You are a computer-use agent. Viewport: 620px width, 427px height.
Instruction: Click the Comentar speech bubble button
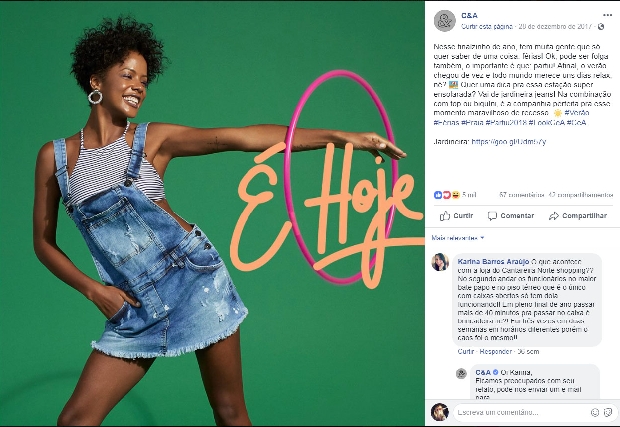tap(510, 215)
